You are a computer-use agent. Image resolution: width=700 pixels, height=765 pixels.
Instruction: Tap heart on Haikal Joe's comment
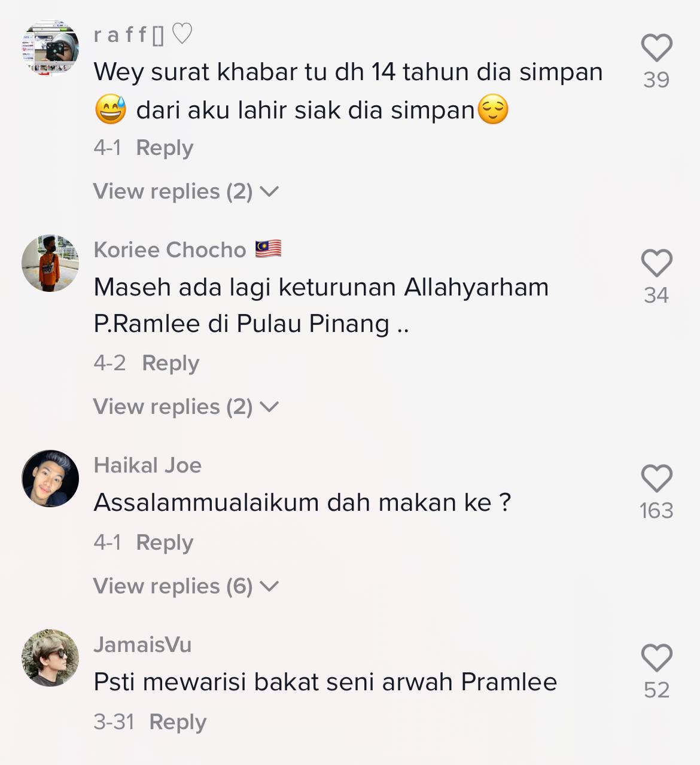[656, 478]
